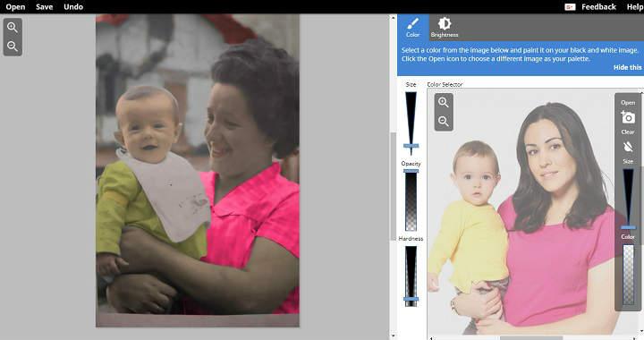
Task: Click the Color Selector horizontal scrollbar
Action: (531, 338)
